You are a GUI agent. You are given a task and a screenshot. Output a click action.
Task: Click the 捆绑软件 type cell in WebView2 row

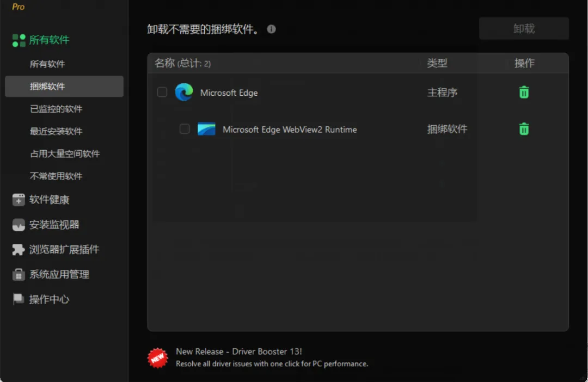point(447,129)
